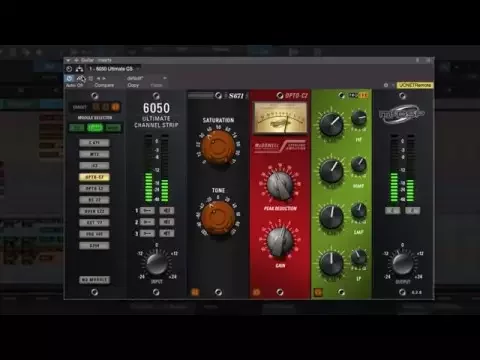Click the VU meter on OPTO-C2 module
The image size is (480, 360).
pyautogui.click(x=280, y=118)
